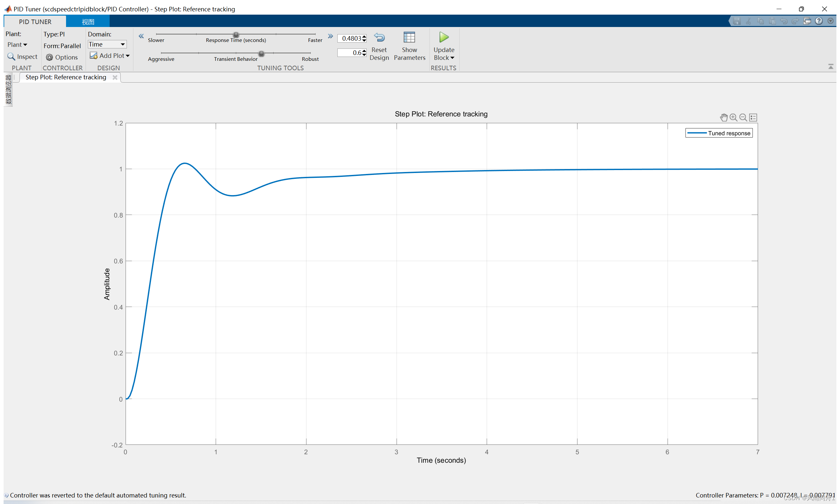Activate the zoom in plot tool
Screen dimensions: 840x504
point(733,117)
